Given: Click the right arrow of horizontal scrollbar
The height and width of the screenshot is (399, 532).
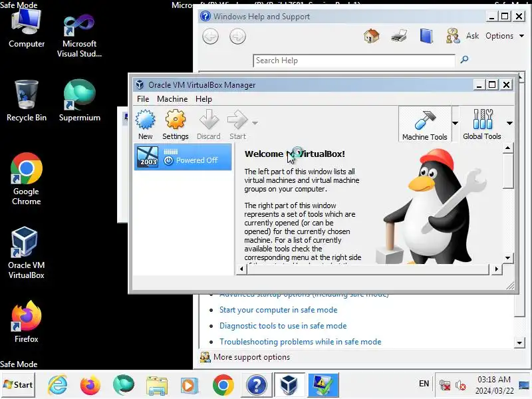Looking at the screenshot, I should tap(496, 269).
